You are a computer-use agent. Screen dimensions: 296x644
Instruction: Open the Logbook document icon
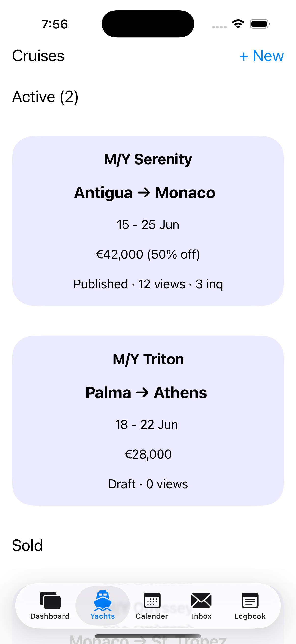250,600
